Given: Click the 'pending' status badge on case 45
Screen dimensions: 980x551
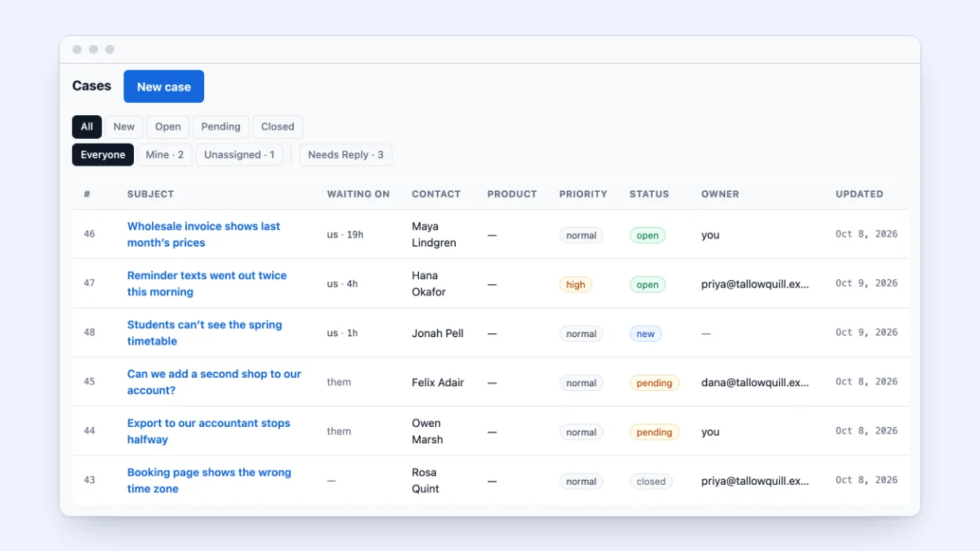Looking at the screenshot, I should coord(654,383).
